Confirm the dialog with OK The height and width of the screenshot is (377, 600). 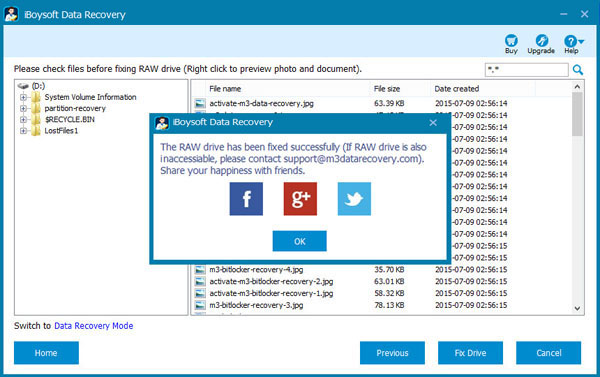click(300, 241)
